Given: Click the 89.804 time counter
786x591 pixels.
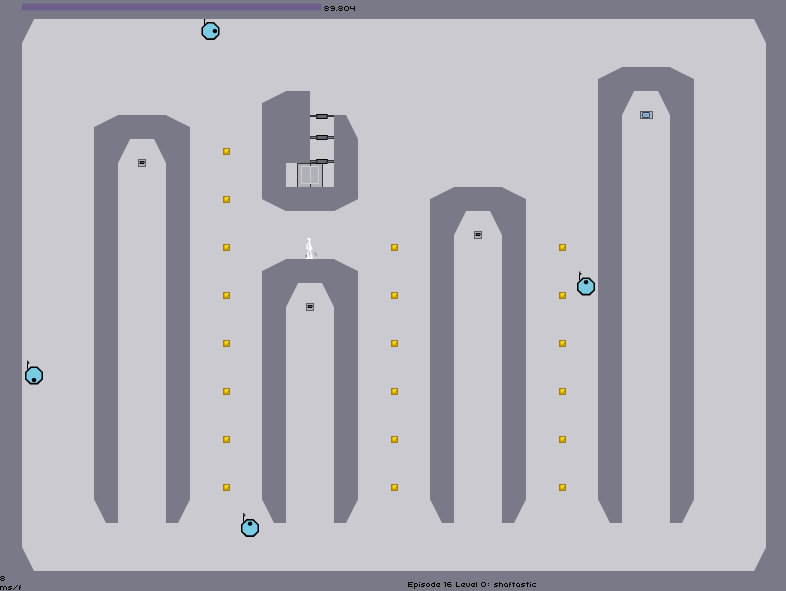Looking at the screenshot, I should [339, 8].
